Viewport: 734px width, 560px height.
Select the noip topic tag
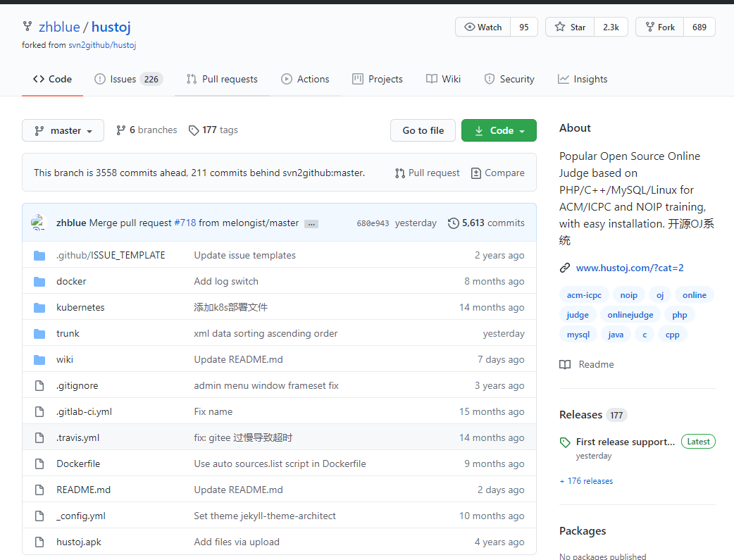[x=628, y=295]
